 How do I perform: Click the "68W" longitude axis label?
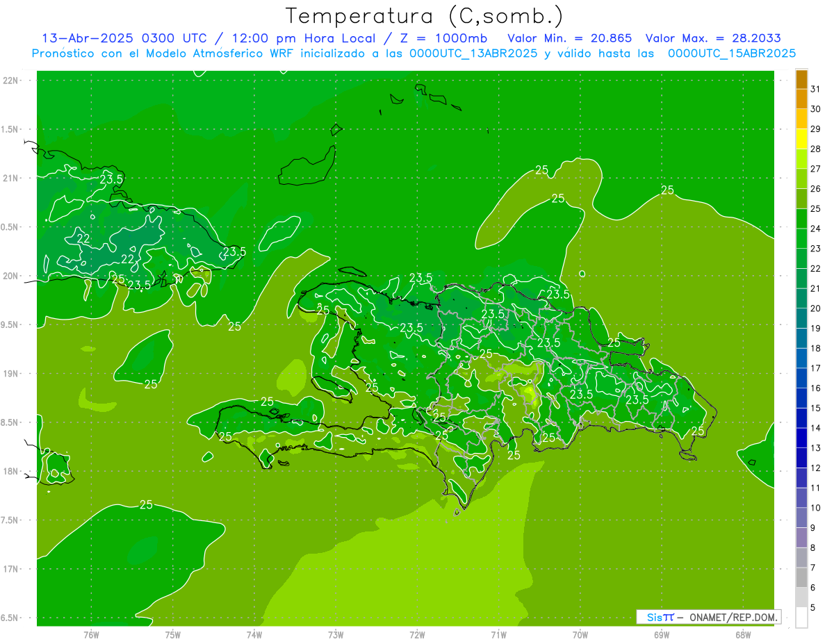pos(743,635)
